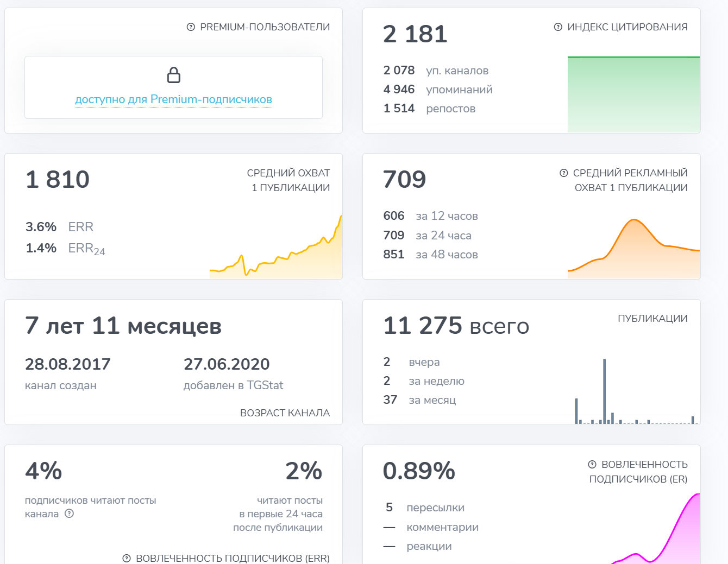This screenshot has width=728, height=564.
Task: Select the '1.4%' ERR24 value
Action: 41,248
